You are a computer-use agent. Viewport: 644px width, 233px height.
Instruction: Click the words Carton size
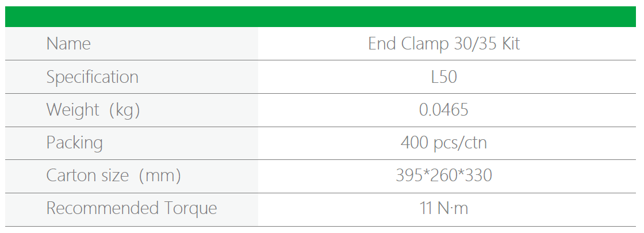tap(87, 175)
